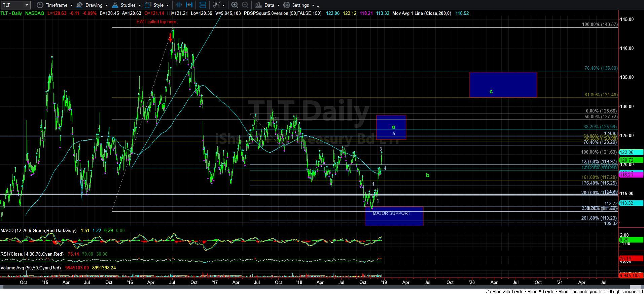Click the Studies flask icon

click(x=115, y=5)
